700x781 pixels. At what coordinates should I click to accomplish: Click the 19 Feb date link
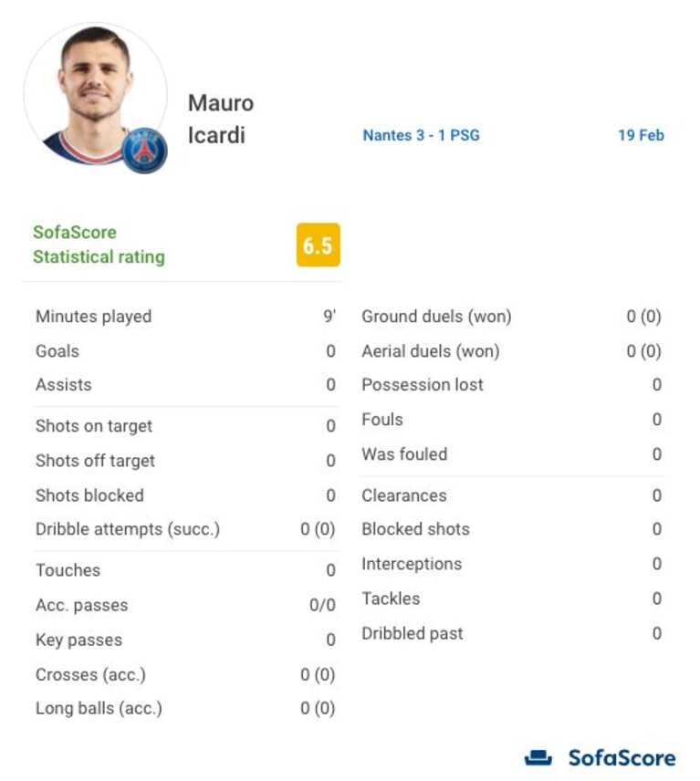point(641,135)
